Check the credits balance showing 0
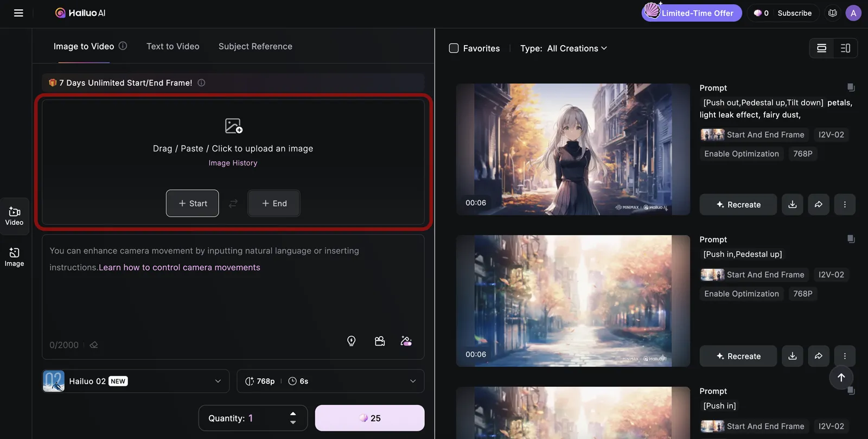 tap(761, 13)
